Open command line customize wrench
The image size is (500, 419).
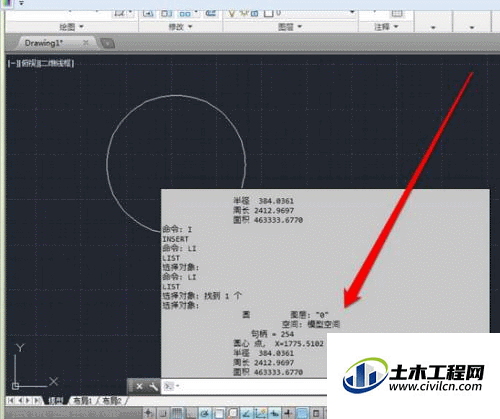pos(153,387)
